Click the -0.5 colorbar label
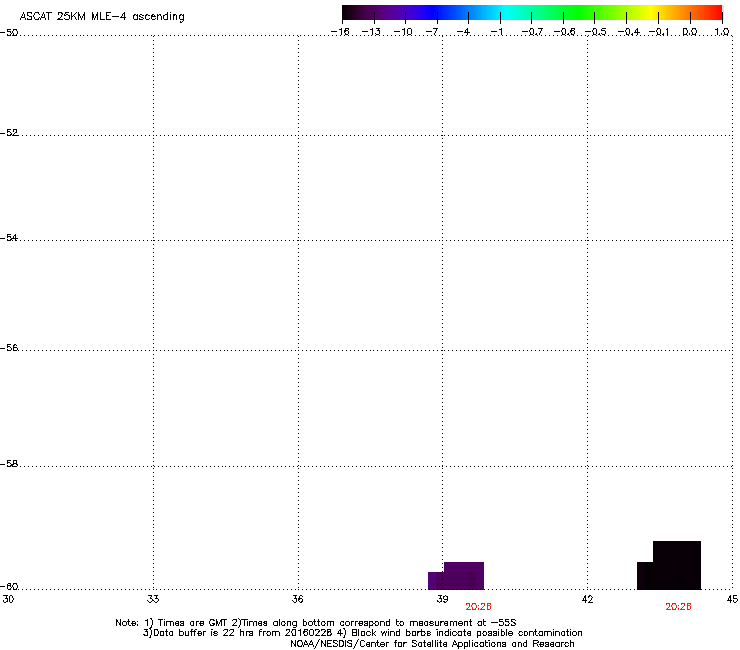The image size is (740, 650). [x=595, y=32]
